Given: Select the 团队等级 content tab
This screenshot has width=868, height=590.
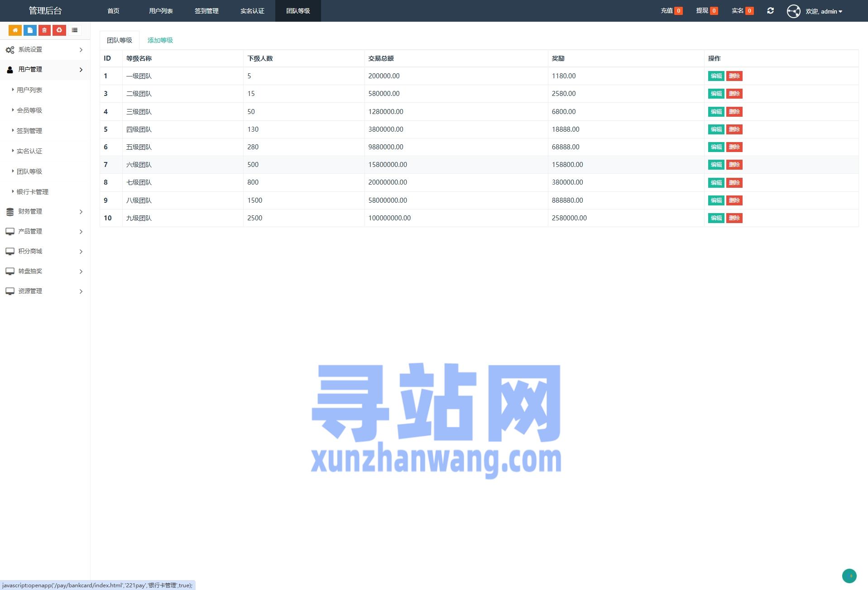Looking at the screenshot, I should [x=120, y=40].
